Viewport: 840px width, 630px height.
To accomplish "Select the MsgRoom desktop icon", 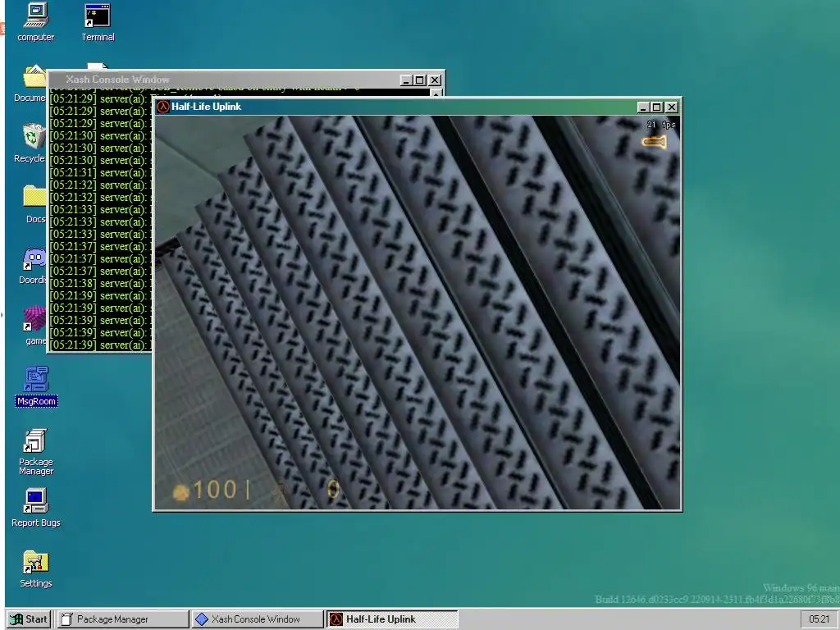I will click(x=36, y=387).
